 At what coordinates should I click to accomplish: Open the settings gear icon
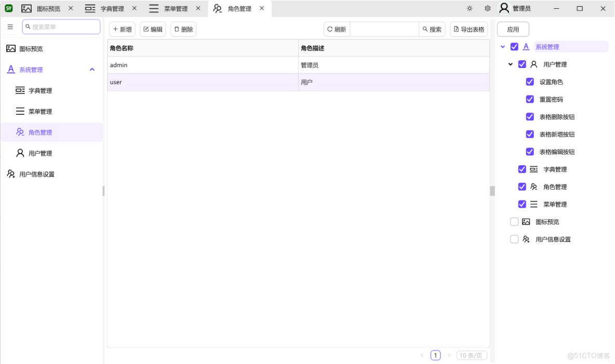[x=487, y=8]
